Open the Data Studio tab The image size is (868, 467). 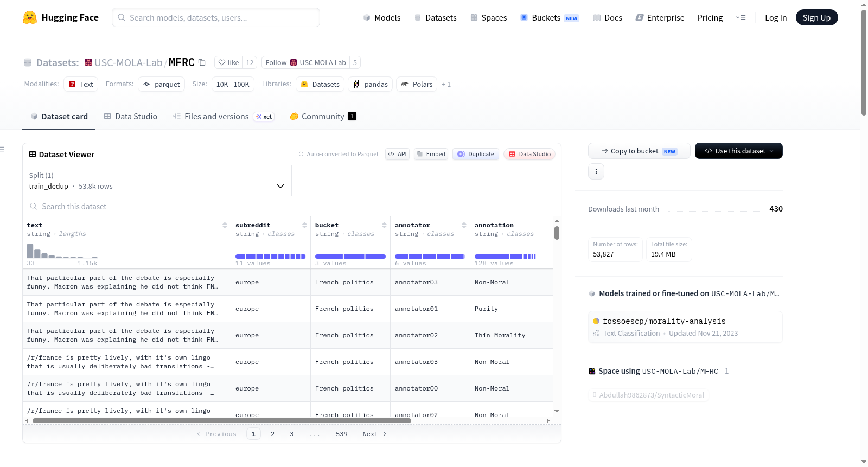pos(131,117)
